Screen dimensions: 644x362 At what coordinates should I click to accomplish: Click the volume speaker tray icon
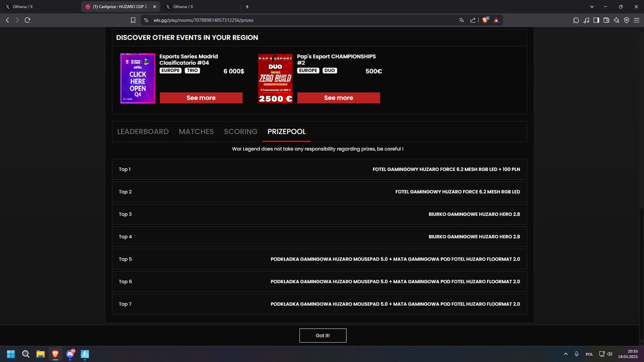610,354
